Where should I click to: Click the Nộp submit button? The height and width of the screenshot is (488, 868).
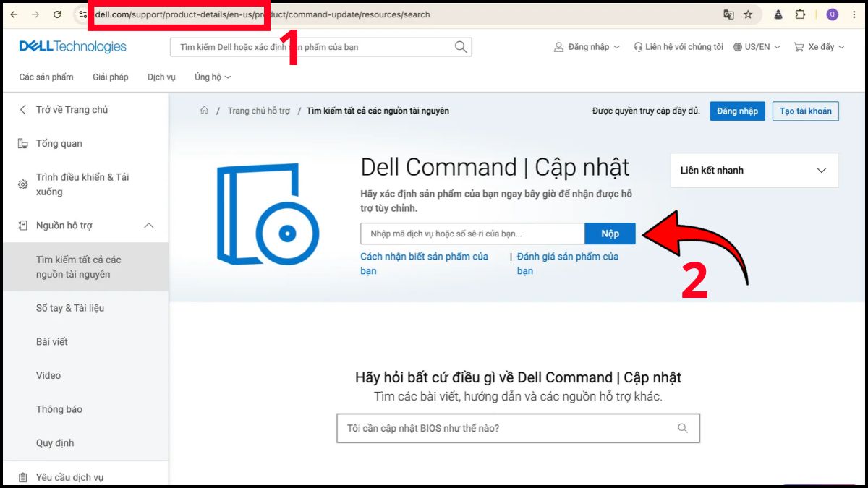tap(610, 234)
